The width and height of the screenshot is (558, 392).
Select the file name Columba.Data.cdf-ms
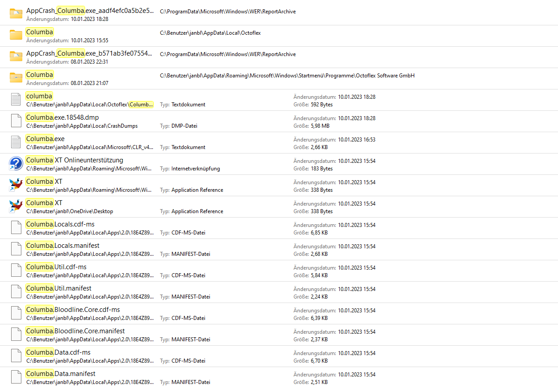[58, 352]
